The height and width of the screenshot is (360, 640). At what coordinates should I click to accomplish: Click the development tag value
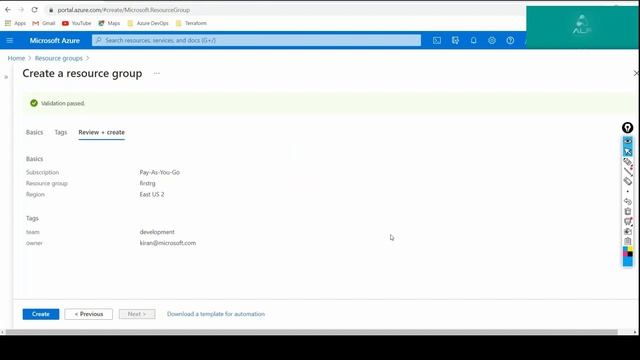click(157, 232)
